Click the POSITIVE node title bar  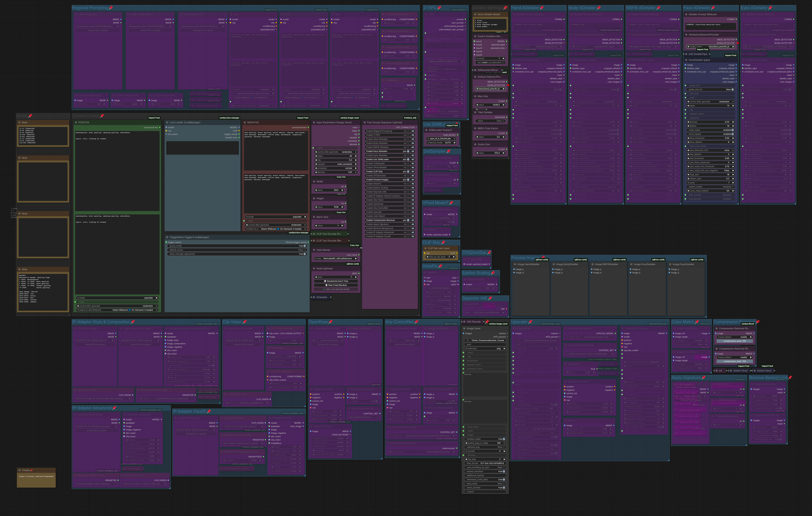click(101, 122)
